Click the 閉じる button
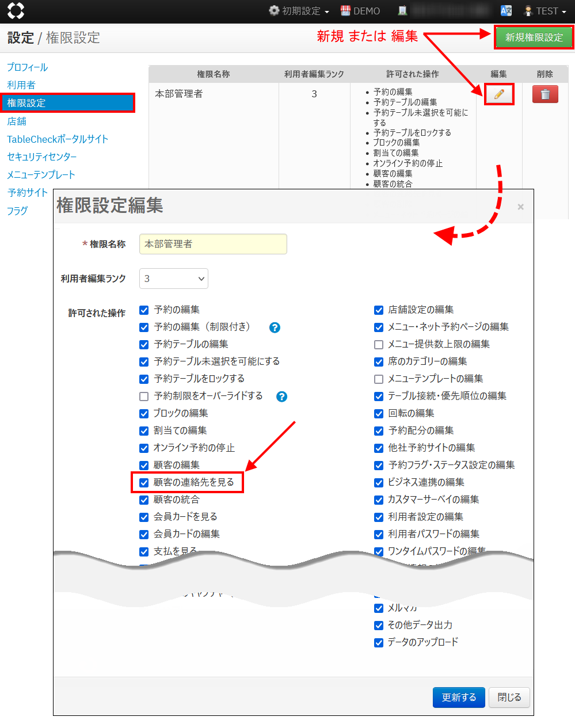Viewport: 575px width, 728px height. coord(509,697)
